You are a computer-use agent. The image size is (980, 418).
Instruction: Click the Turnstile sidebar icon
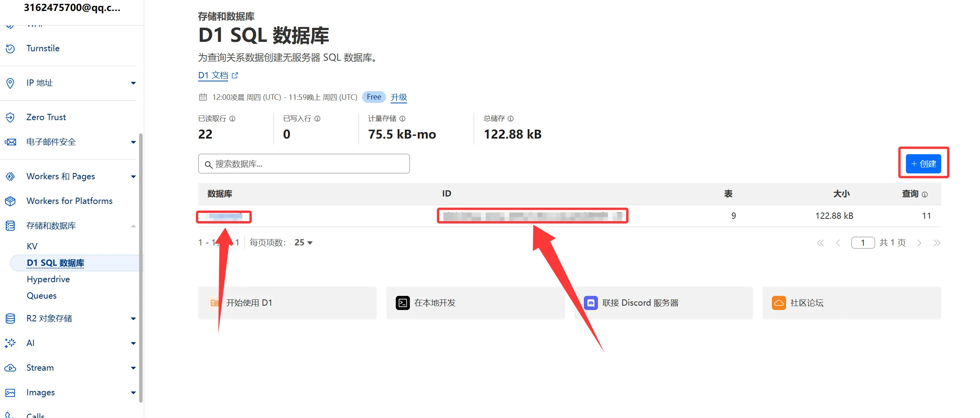(x=10, y=49)
